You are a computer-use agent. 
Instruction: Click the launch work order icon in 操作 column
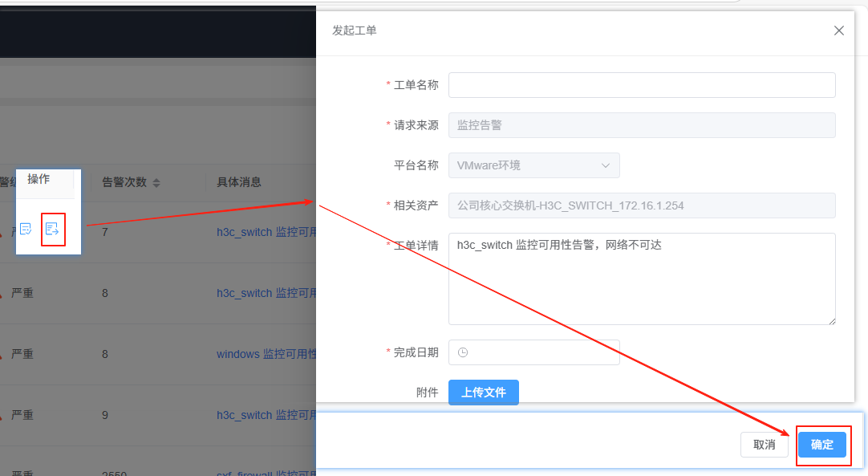(x=52, y=229)
